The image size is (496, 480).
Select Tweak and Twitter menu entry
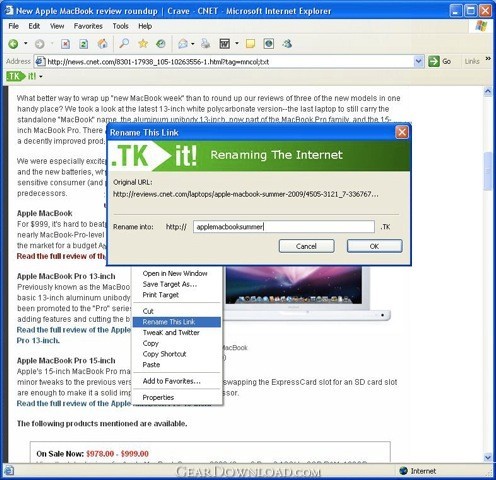click(x=177, y=332)
